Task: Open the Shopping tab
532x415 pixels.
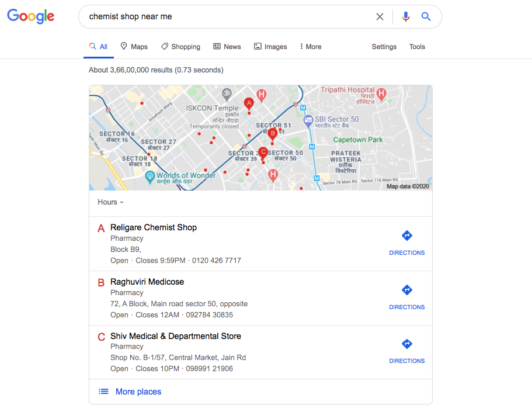Action: point(180,47)
